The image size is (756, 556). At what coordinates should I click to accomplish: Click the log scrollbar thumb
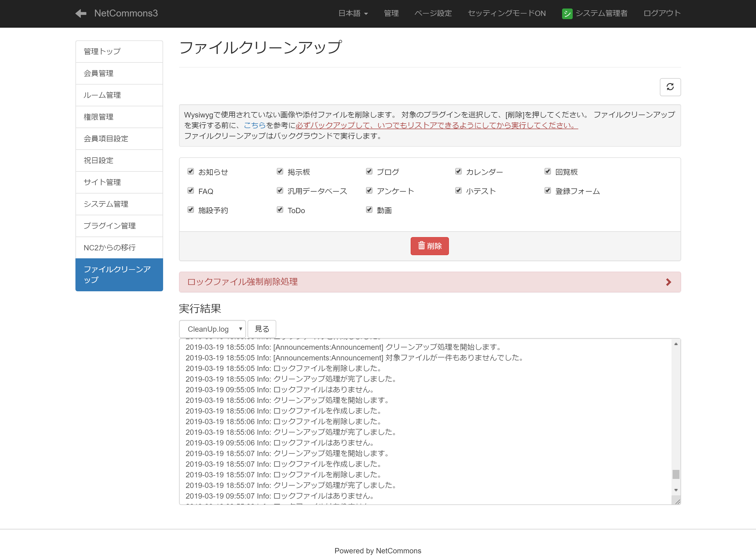[676, 474]
